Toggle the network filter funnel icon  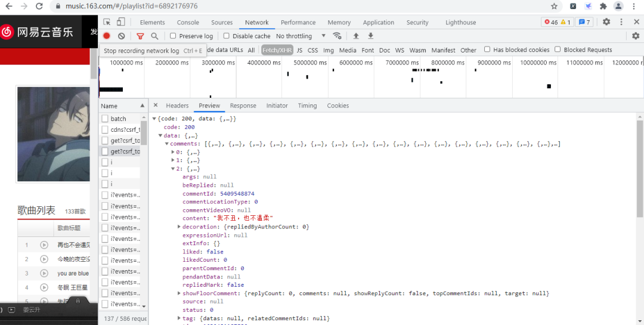point(140,36)
